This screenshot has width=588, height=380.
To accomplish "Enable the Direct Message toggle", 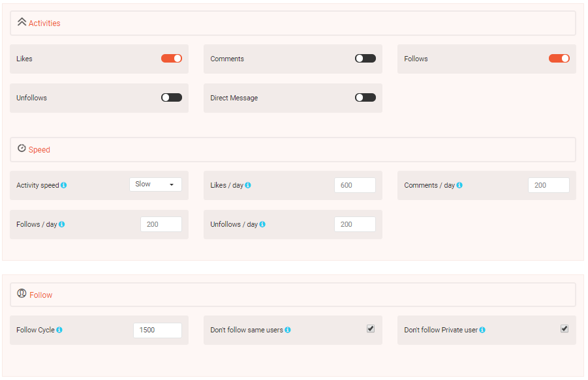I will [x=365, y=97].
